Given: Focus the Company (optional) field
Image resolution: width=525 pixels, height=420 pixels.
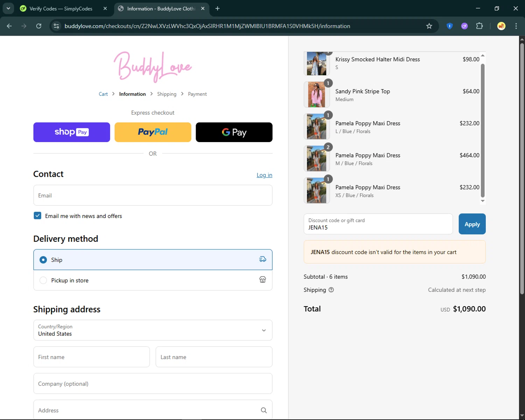Looking at the screenshot, I should [153, 384].
